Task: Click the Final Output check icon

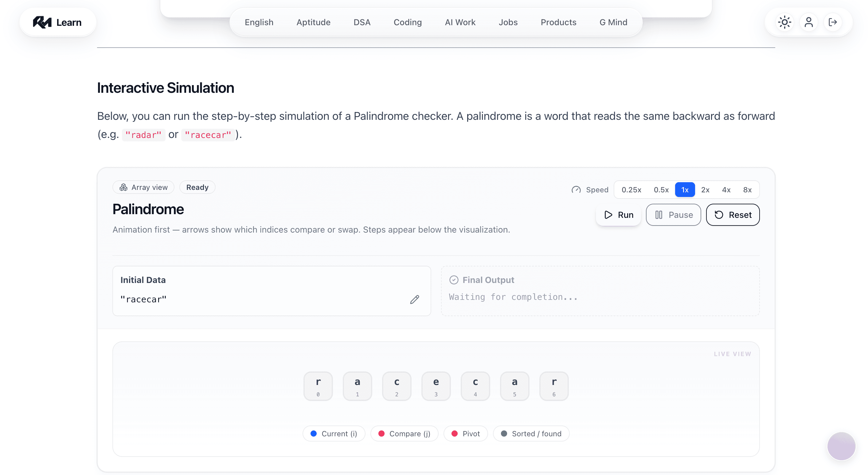Action: [x=454, y=280]
